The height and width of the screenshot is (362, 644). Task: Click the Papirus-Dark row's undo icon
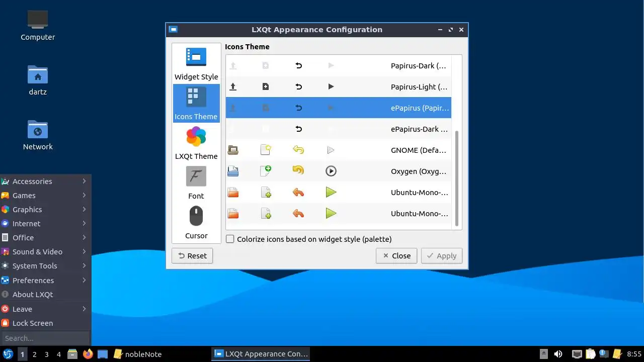coord(298,65)
